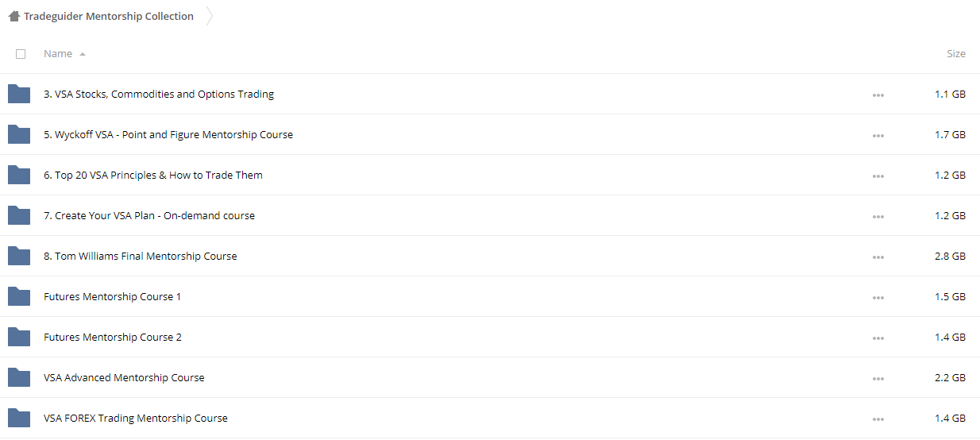The height and width of the screenshot is (440, 980).
Task: Sort by Name using the arrow indicator
Action: tap(83, 54)
